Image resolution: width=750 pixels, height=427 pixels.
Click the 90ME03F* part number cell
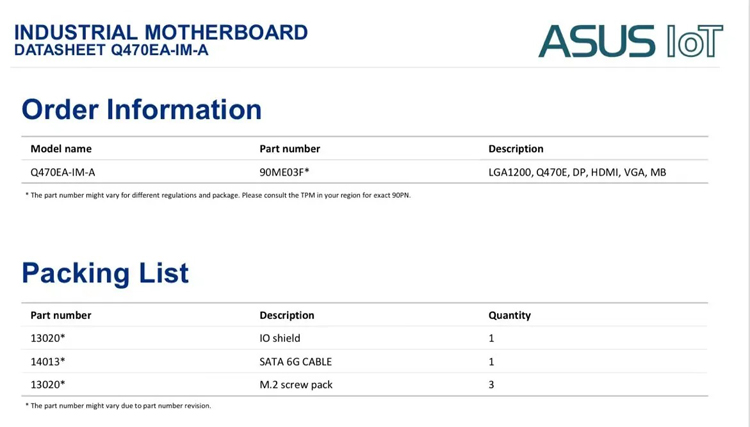284,172
